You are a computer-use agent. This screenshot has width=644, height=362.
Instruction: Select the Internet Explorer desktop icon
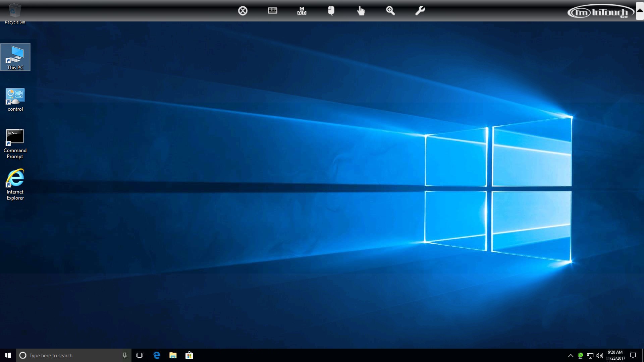click(15, 184)
